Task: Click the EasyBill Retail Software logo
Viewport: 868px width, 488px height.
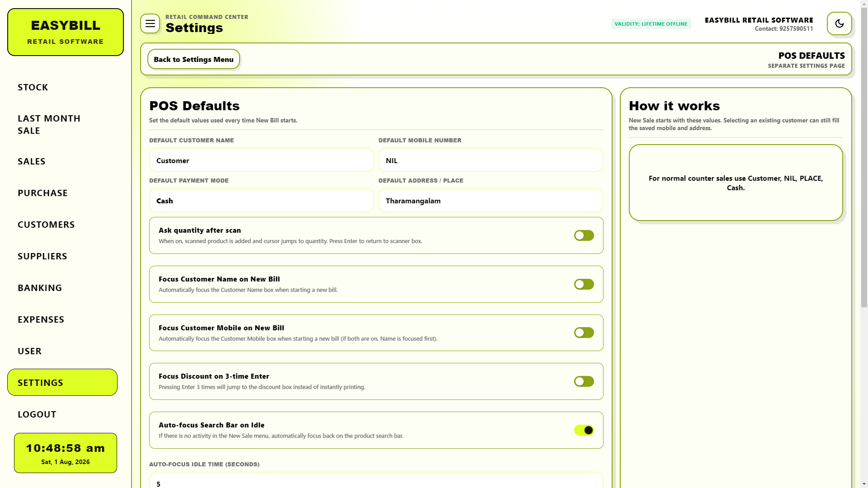Action: pyautogui.click(x=66, y=32)
